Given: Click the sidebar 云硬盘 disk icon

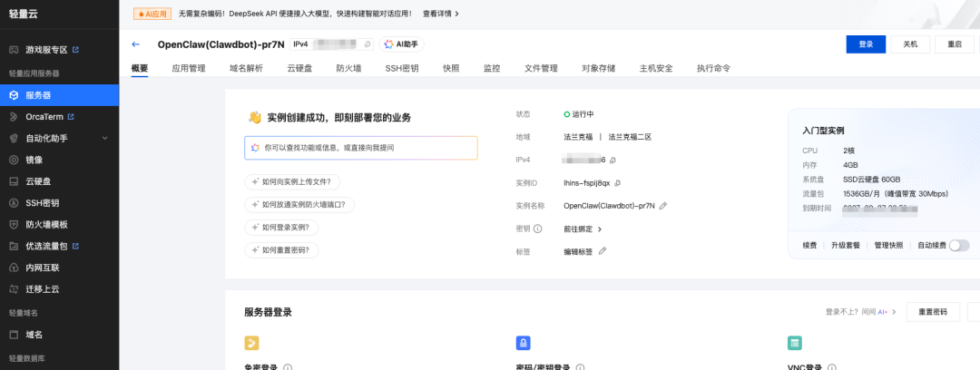Looking at the screenshot, I should pos(13,181).
